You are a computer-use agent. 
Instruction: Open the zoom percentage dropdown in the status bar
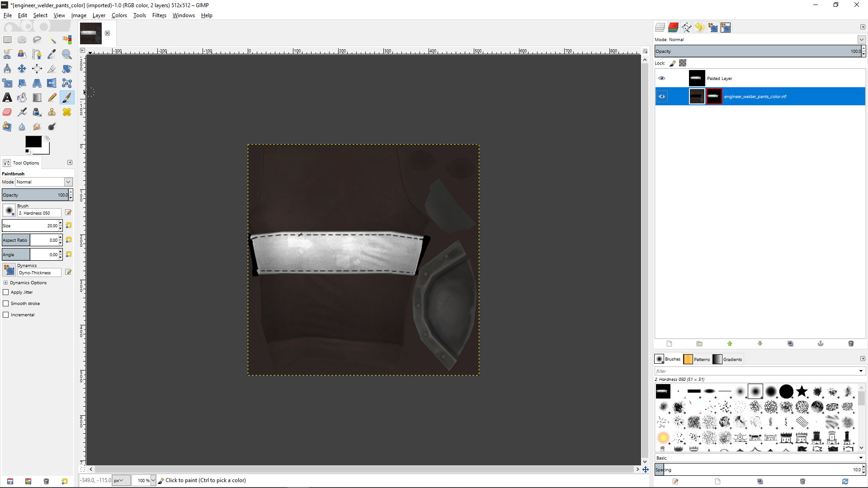[153, 480]
